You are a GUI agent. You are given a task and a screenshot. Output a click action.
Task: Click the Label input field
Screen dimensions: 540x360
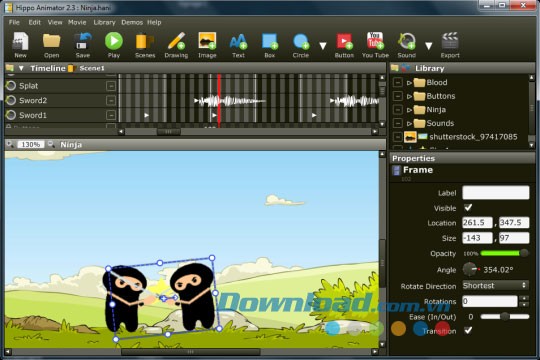coord(496,193)
